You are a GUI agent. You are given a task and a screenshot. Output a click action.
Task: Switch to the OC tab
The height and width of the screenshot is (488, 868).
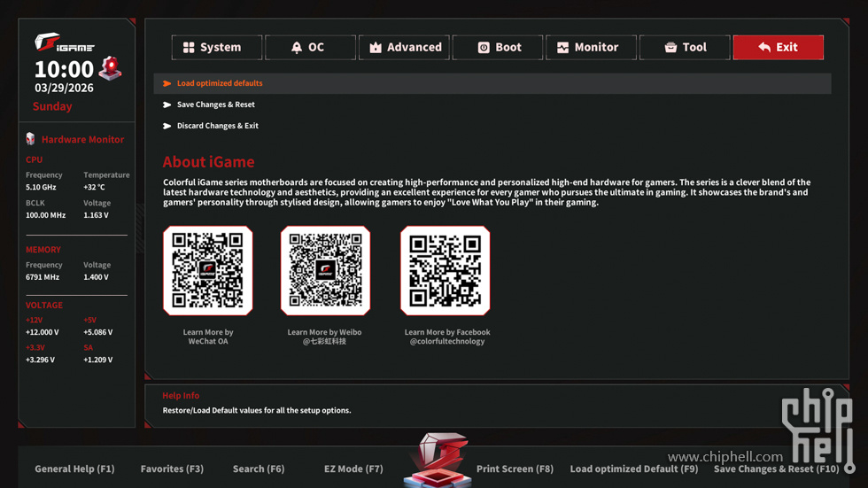[311, 48]
